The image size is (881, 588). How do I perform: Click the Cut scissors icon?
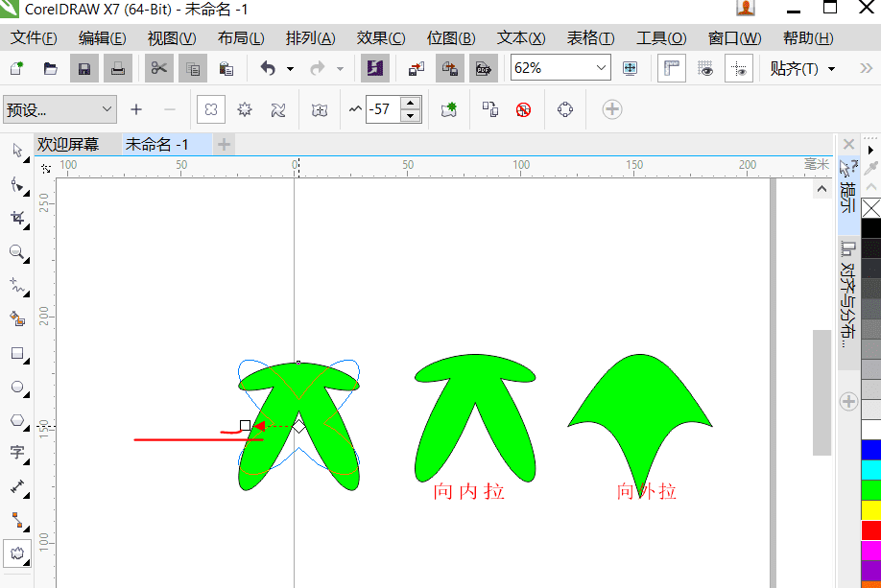point(159,68)
